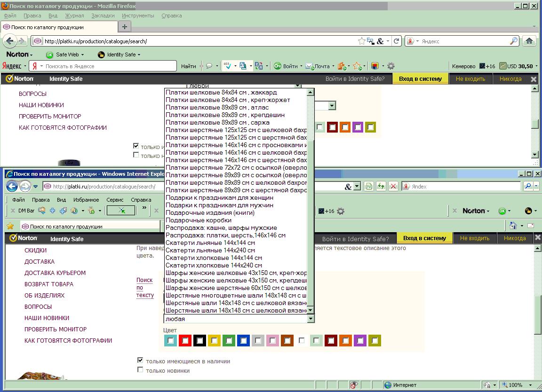Reload page in Firefox address bar
This screenshot has height=392, width=542.
tap(397, 41)
